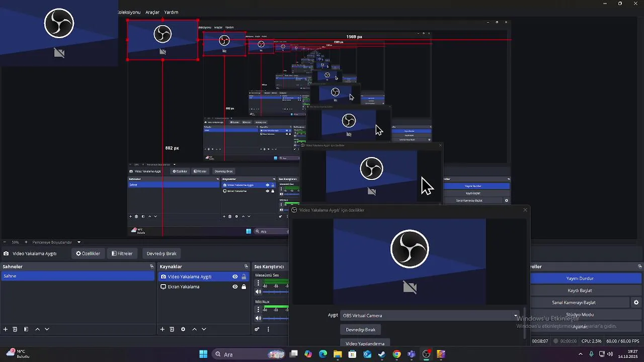Unlock the Ekran Yakalama source
Viewport: 644px width, 362px height.
pyautogui.click(x=244, y=287)
